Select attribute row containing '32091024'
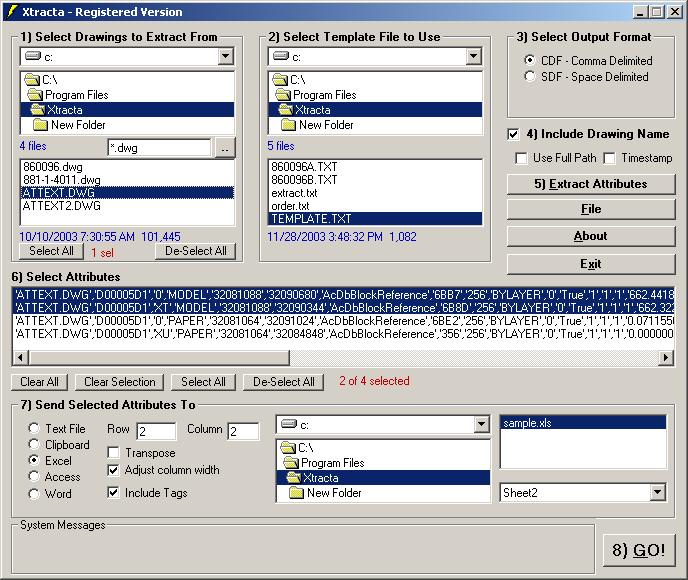Image resolution: width=688 pixels, height=580 pixels. 344,321
